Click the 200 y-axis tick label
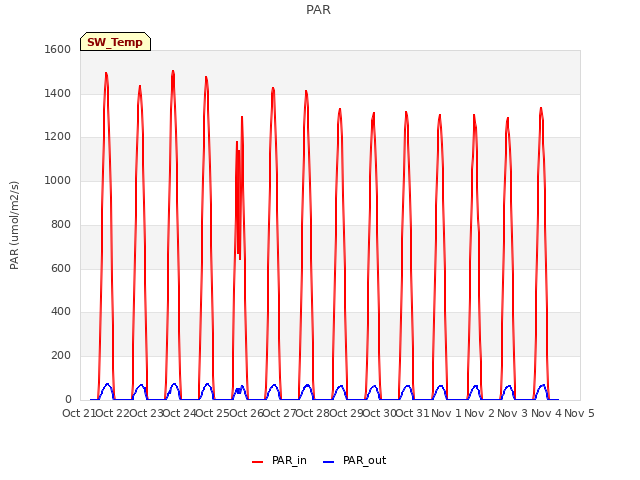640x480 pixels. click(61, 356)
